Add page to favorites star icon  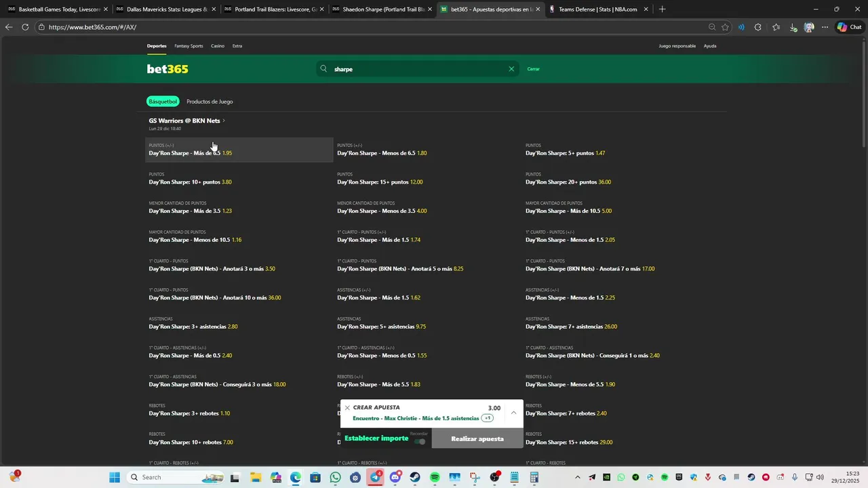[x=725, y=27]
